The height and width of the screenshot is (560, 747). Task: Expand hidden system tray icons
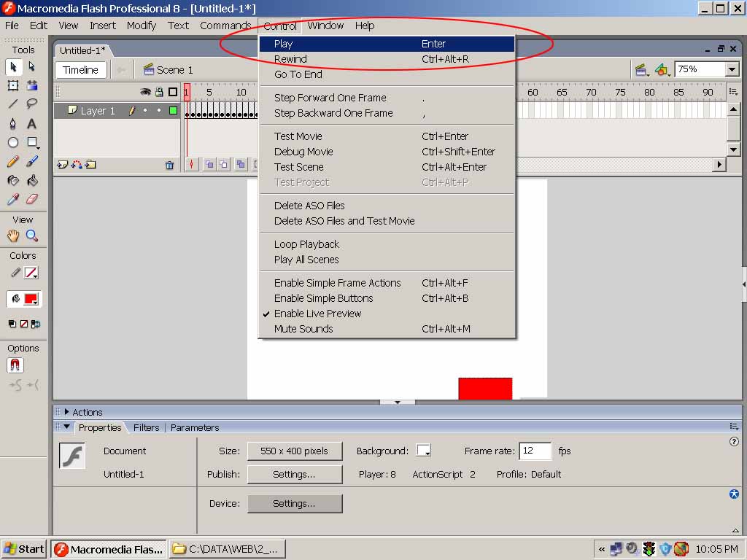tap(602, 549)
